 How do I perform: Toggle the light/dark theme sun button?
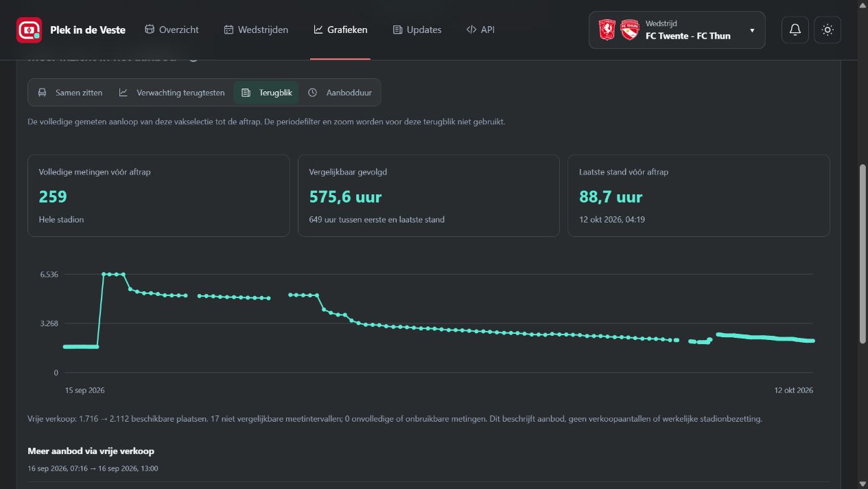tap(828, 30)
